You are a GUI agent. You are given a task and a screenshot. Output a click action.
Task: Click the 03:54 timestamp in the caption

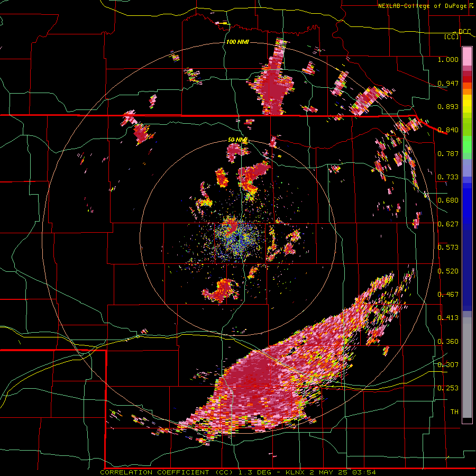[x=364, y=472]
